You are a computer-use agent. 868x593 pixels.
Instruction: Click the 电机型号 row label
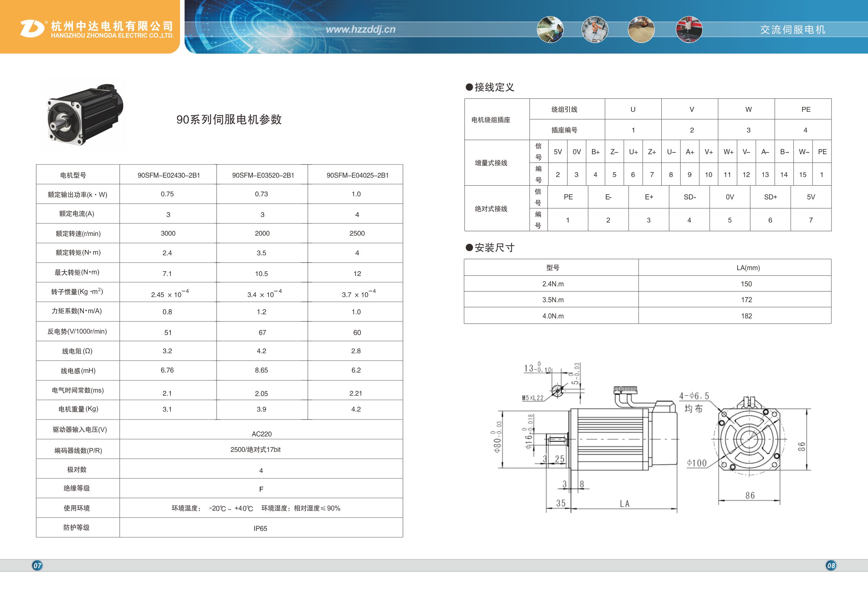[73, 175]
